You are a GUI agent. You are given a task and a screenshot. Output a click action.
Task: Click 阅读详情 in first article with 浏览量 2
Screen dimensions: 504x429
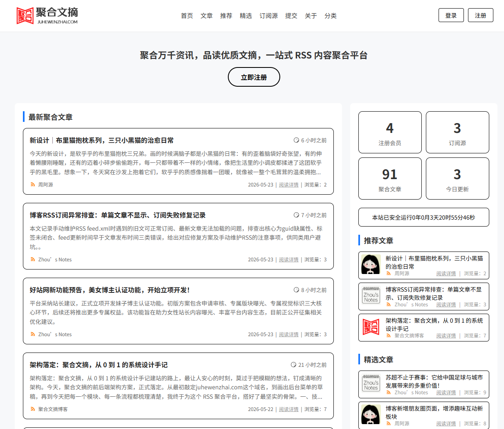[x=289, y=185]
